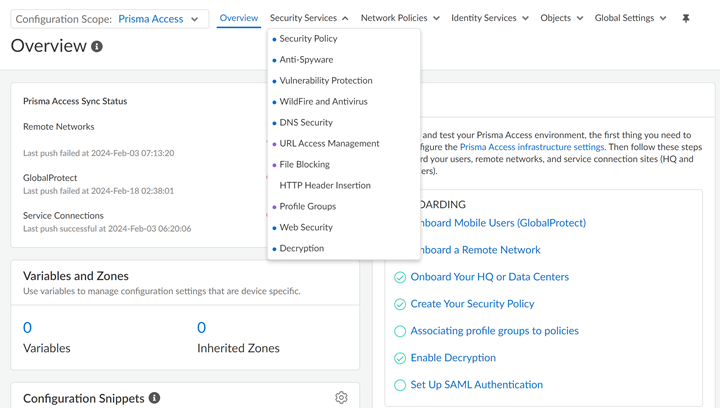Click the pin icon in navigation bar

tap(686, 18)
